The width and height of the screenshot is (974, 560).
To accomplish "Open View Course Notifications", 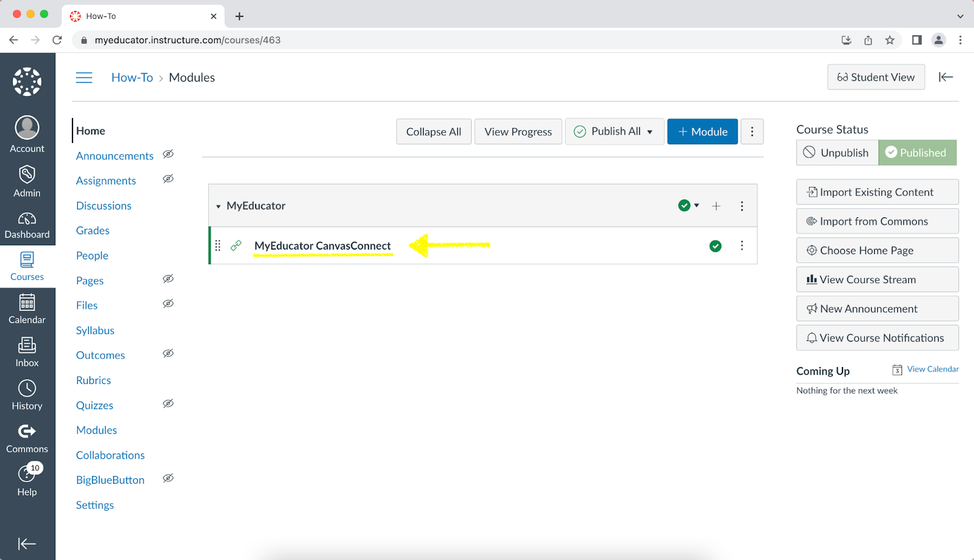I will 877,338.
